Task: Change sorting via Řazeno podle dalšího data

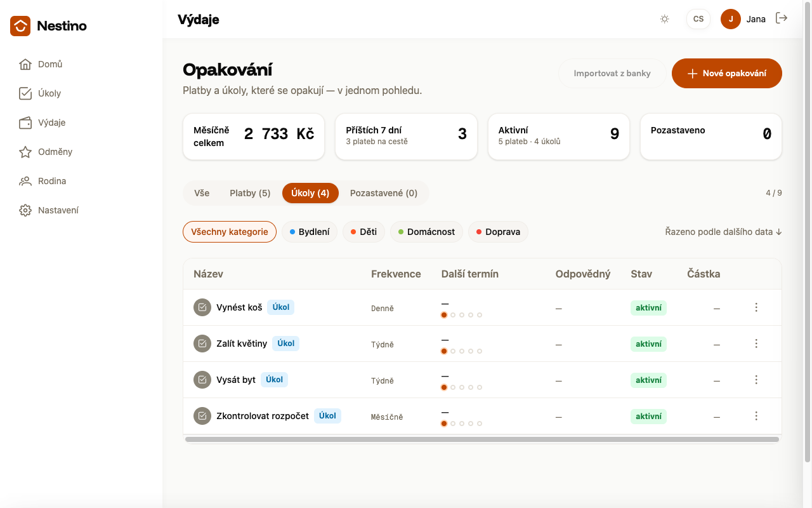Action: coord(723,232)
